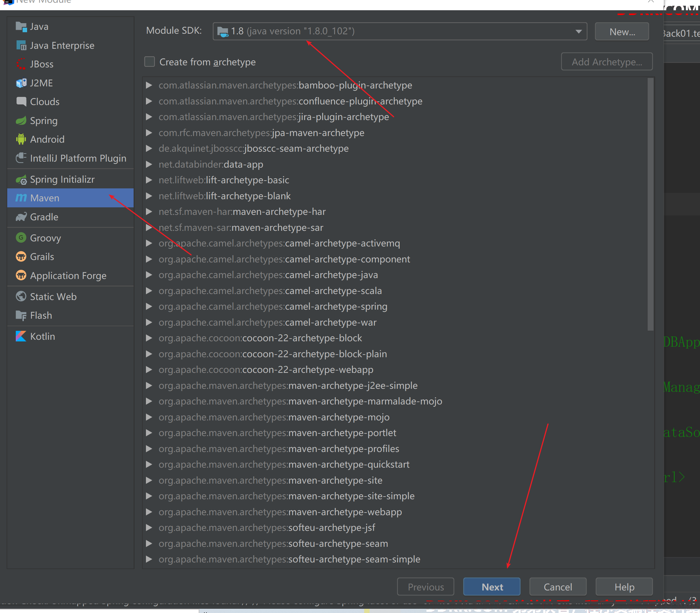Click the Previous button
Viewport: 700px width, 613px height.
[x=426, y=587]
